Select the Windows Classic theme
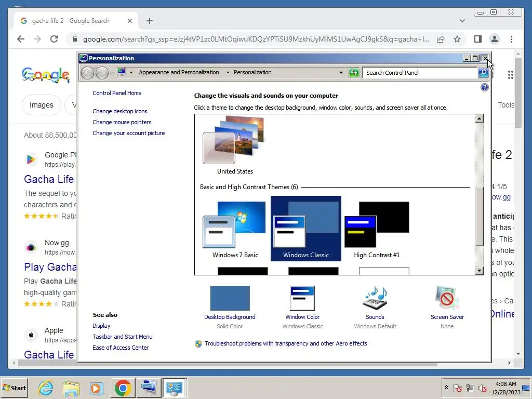This screenshot has width=532, height=399. tap(305, 229)
